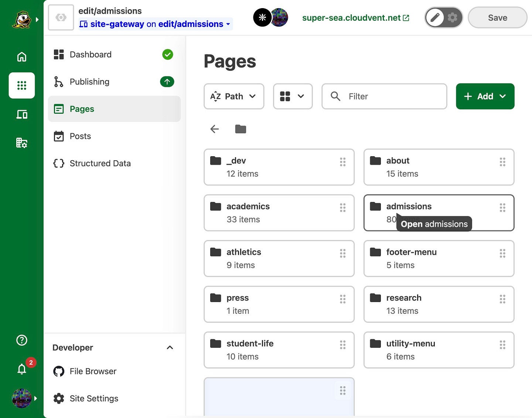Click the asterisk collaborator avatar

(x=262, y=17)
